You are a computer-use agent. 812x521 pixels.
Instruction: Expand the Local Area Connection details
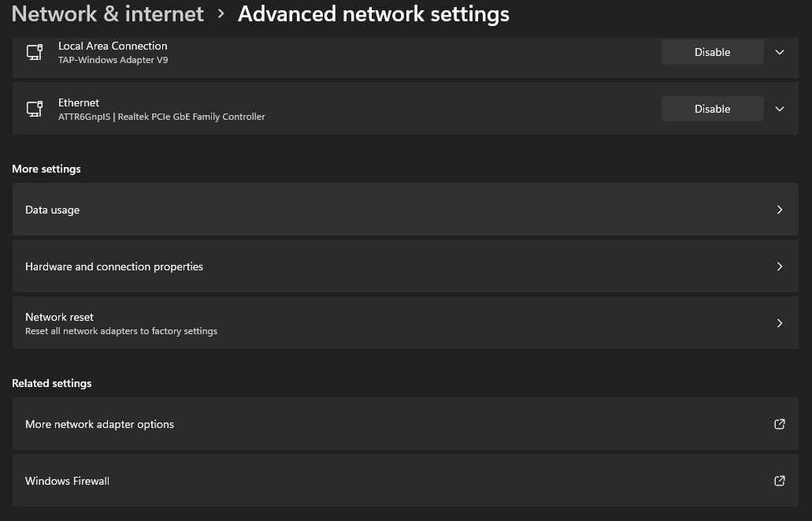pyautogui.click(x=780, y=52)
